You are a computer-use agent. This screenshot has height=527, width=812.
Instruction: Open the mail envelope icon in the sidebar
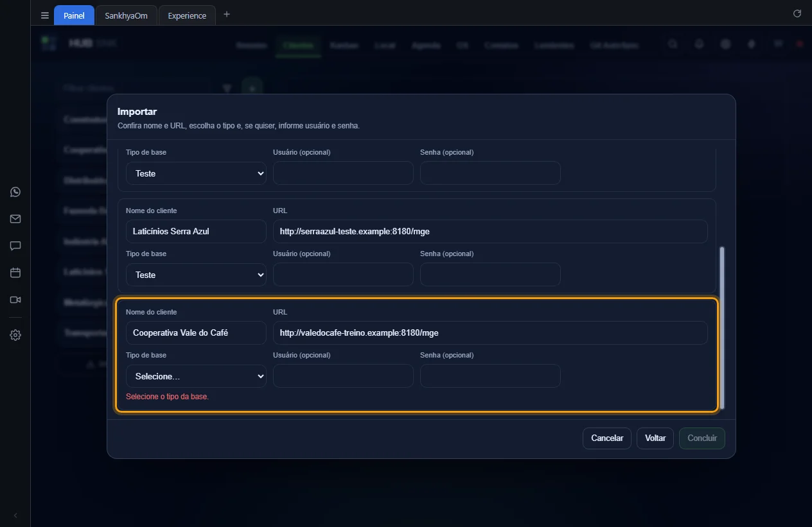tap(15, 219)
